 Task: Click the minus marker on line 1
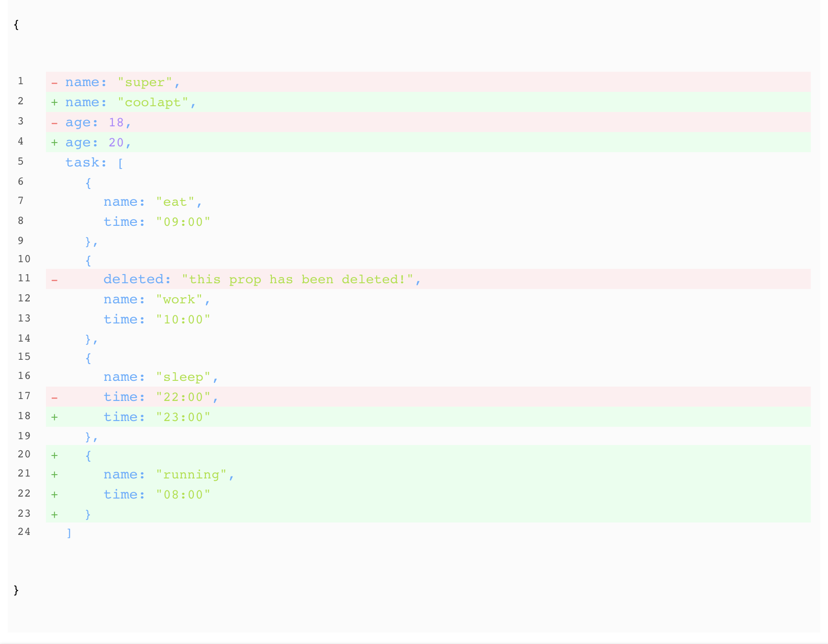(x=55, y=83)
